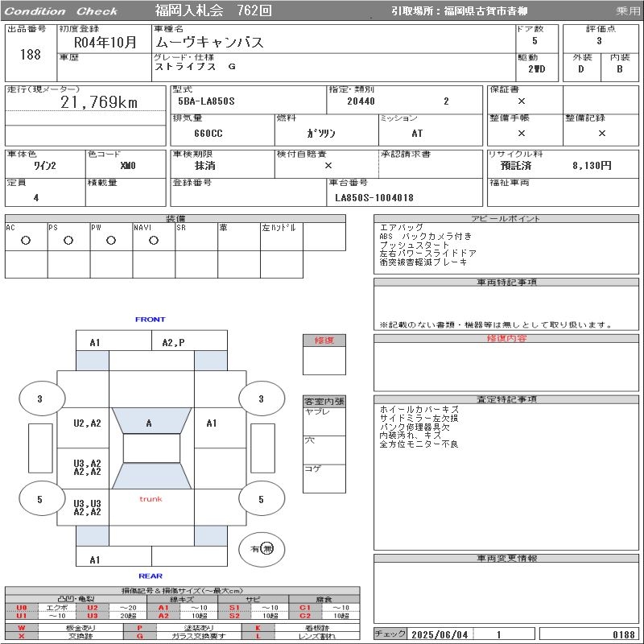Click the model code 5BA-LA850S
This screenshot has width=644, height=644.
tap(207, 101)
